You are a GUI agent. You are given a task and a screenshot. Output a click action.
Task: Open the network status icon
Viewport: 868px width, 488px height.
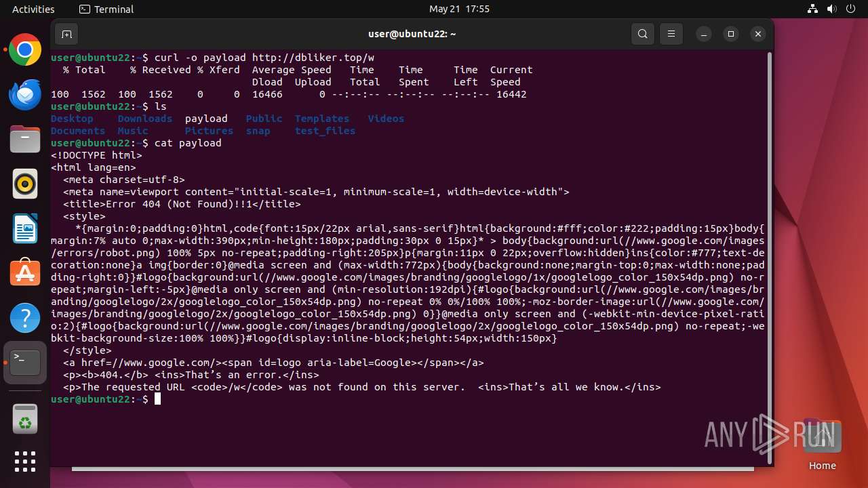pyautogui.click(x=813, y=9)
